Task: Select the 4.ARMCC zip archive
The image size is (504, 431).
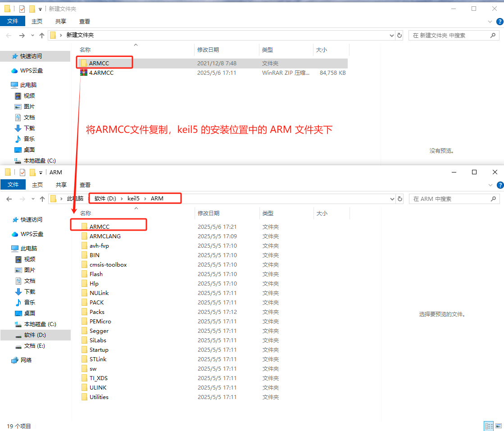Action: (102, 73)
